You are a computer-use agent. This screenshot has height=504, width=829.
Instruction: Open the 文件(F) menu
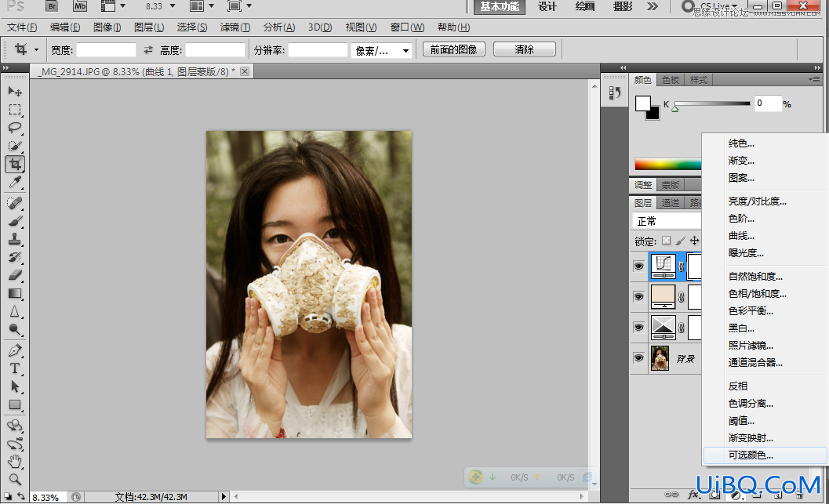click(x=22, y=27)
